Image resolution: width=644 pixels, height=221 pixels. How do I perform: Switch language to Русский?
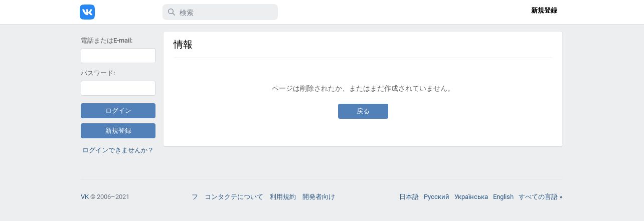coord(436,197)
